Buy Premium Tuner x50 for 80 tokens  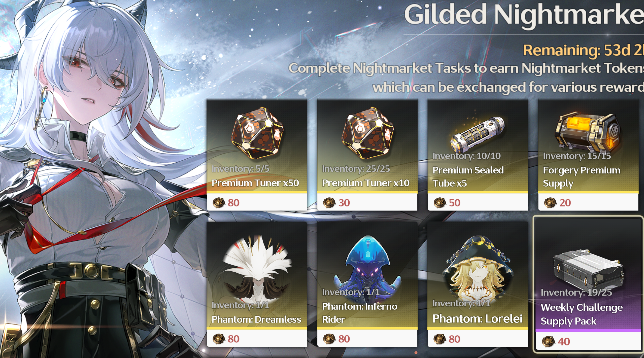[257, 203]
